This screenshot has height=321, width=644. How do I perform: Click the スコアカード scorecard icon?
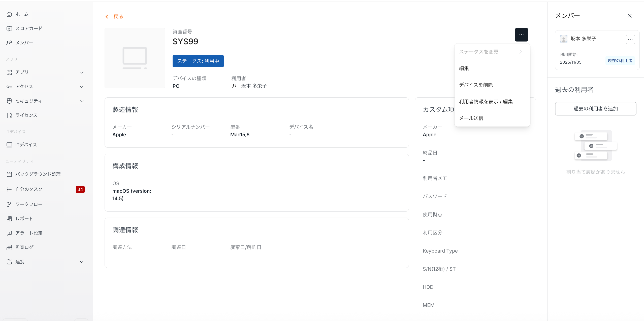click(9, 29)
